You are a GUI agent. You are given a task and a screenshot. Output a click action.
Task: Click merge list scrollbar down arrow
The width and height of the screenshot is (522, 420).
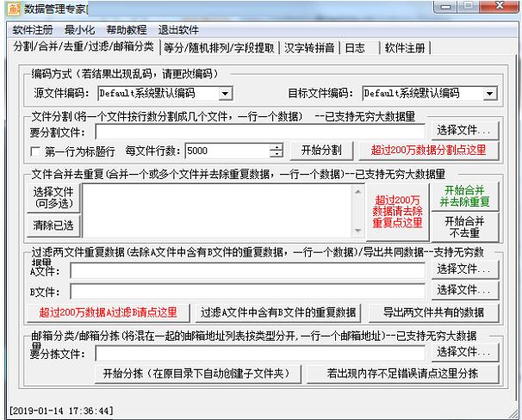click(357, 231)
